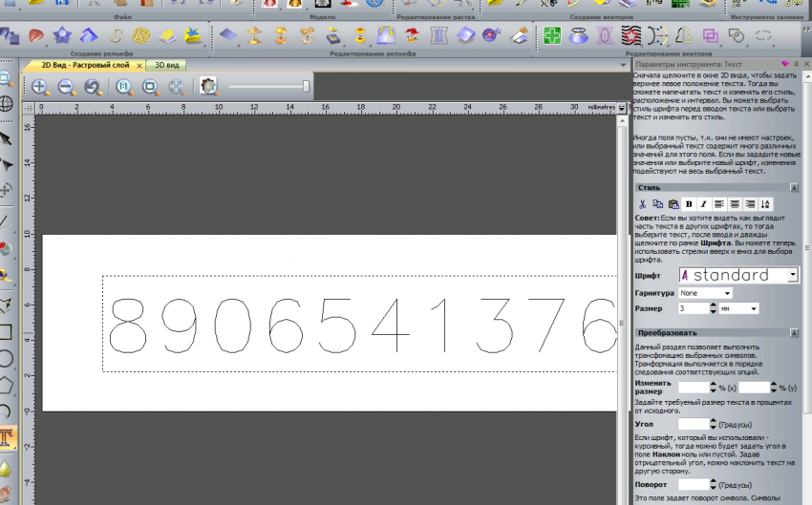Viewport: 812px width, 505px height.
Task: Click the relief contrast slider handle
Action: tap(306, 86)
